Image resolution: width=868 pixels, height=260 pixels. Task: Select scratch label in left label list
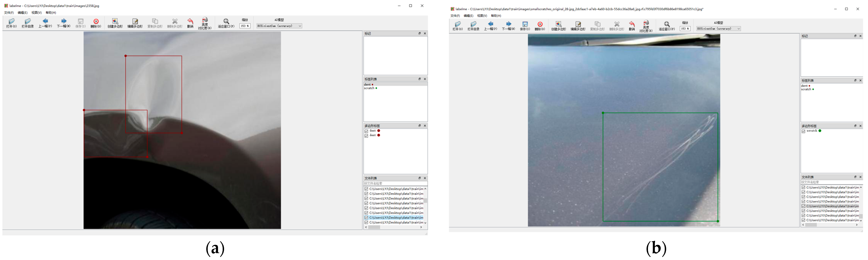point(369,88)
